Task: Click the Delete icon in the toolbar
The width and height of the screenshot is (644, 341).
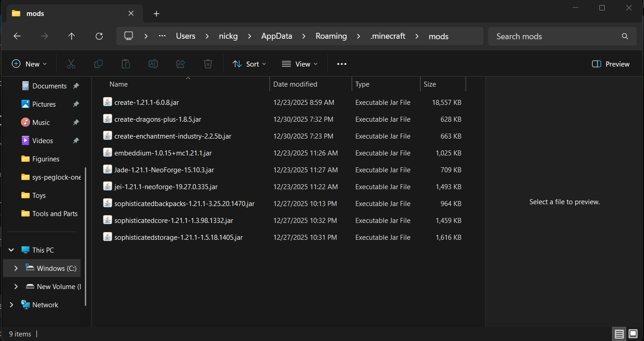Action: [208, 64]
